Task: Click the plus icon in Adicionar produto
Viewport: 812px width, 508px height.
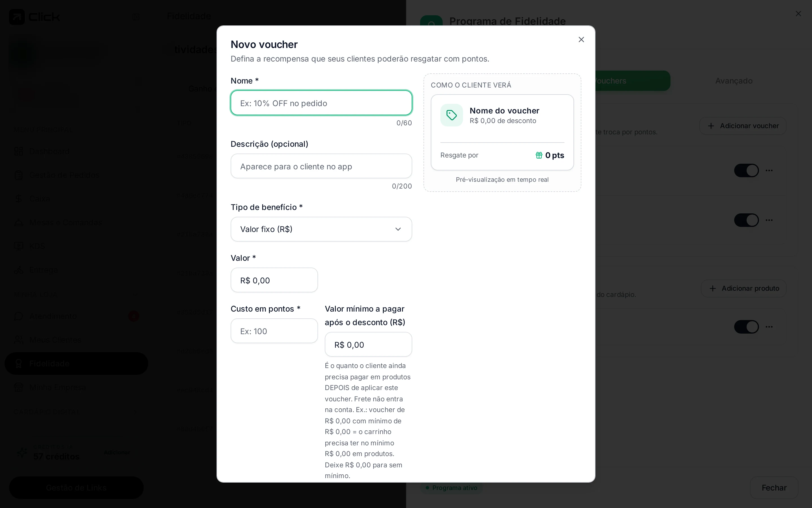Action: pos(713,289)
